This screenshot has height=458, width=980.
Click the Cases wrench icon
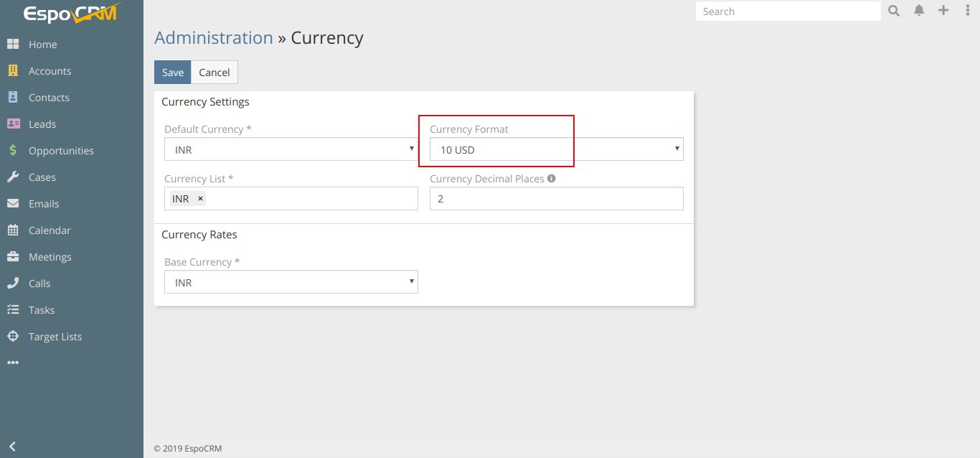(x=13, y=177)
